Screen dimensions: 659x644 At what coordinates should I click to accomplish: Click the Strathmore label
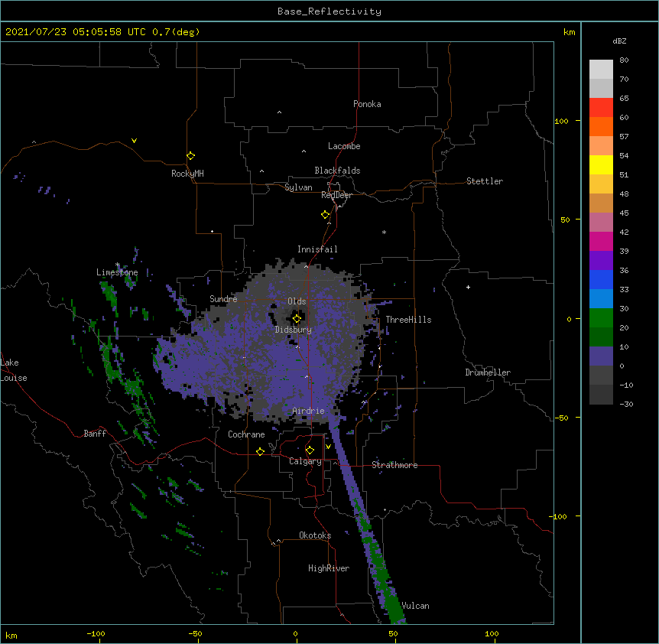point(394,465)
